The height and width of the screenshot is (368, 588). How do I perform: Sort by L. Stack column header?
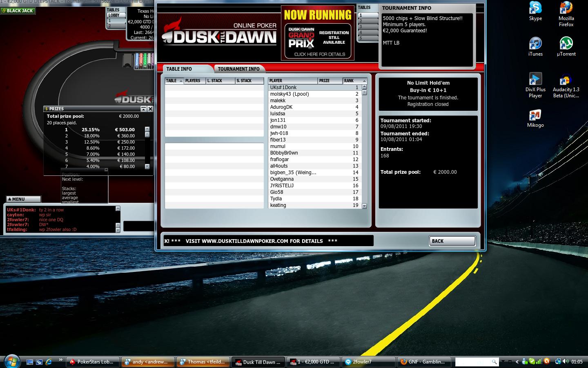pyautogui.click(x=220, y=81)
